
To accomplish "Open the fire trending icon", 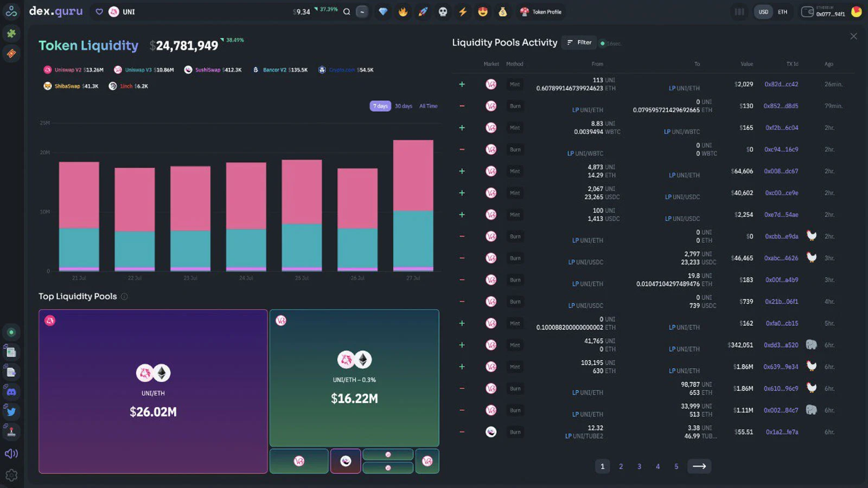I will pyautogui.click(x=403, y=11).
